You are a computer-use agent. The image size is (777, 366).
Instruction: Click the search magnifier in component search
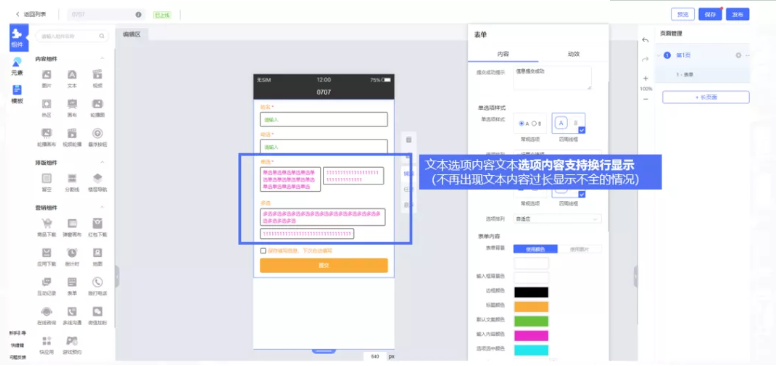point(102,36)
